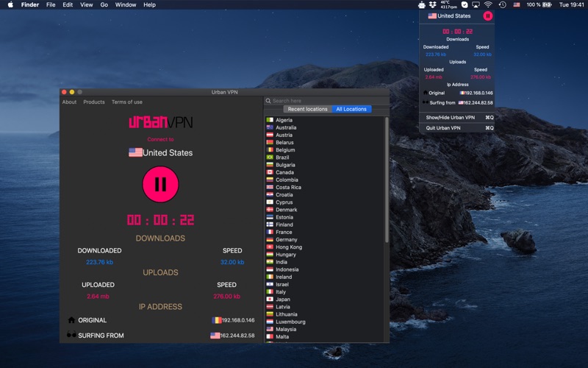Image resolution: width=588 pixels, height=368 pixels.
Task: Click the Hong Kong flag icon
Action: point(270,247)
